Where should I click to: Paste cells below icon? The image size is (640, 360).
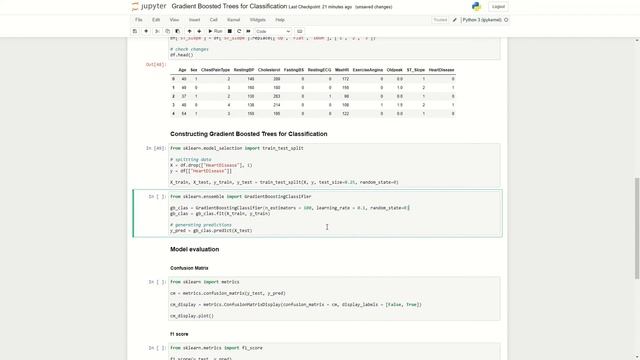(178, 31)
